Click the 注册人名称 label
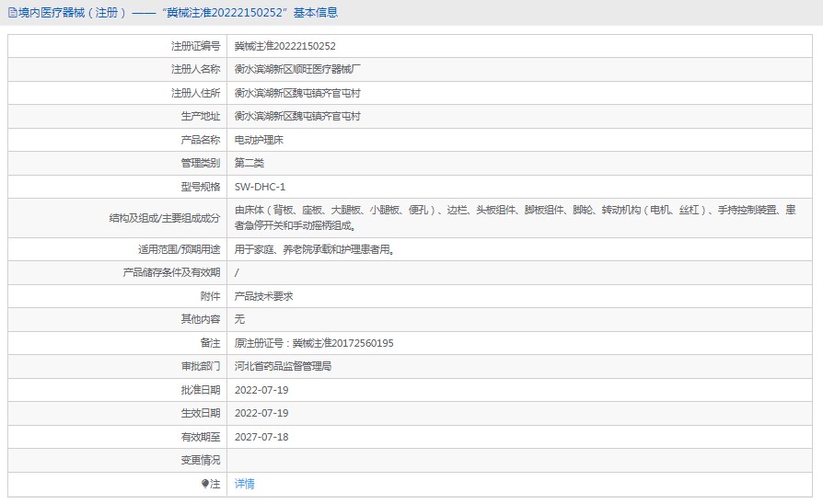Screen dimensions: 823x504 point(195,69)
